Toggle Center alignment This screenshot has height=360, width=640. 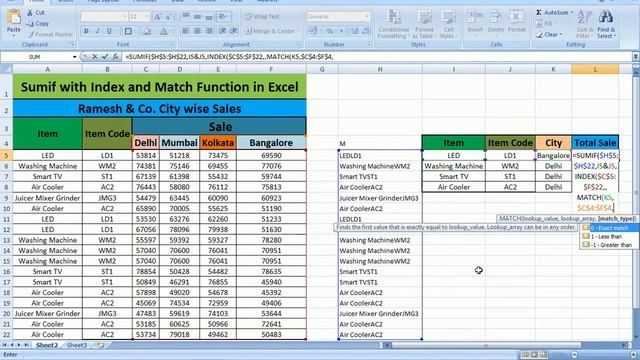pyautogui.click(x=197, y=31)
